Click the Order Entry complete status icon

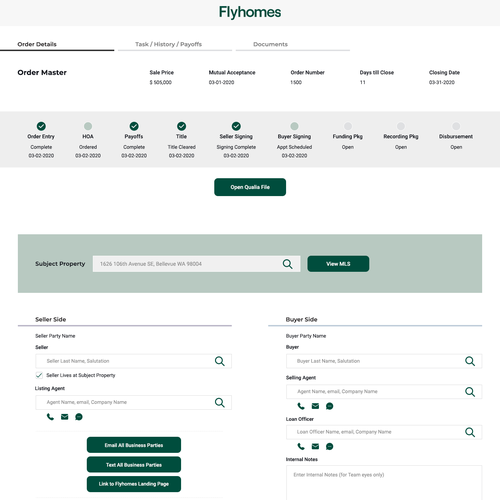click(x=41, y=126)
